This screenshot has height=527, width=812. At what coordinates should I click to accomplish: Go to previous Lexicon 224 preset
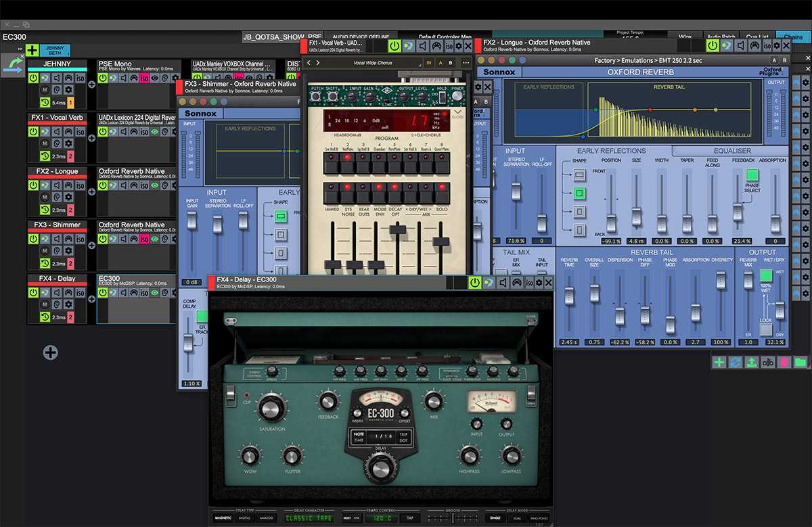309,63
